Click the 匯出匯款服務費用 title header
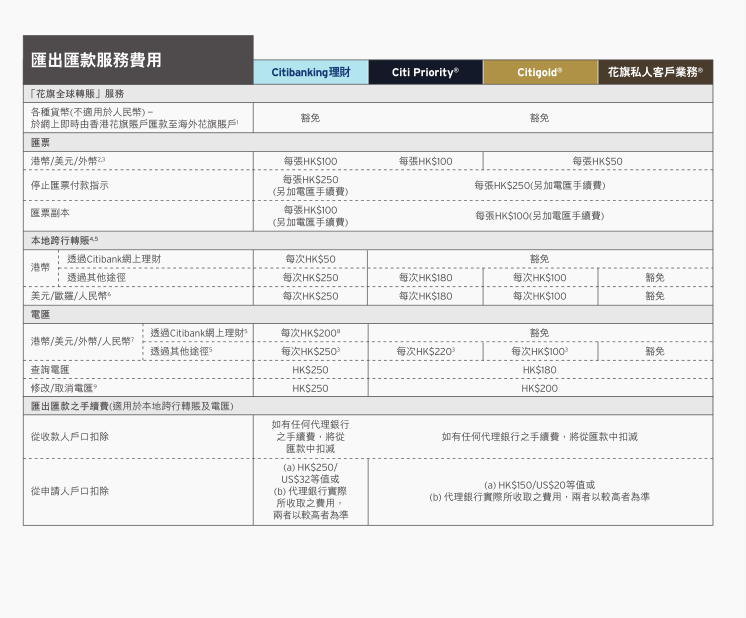The height and width of the screenshot is (618, 746). [96, 60]
